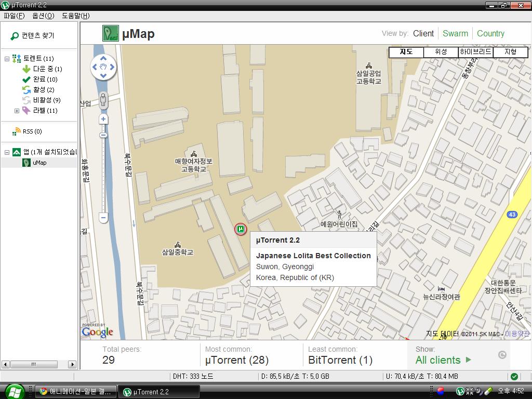Open the 이용약관 terms link

[517, 334]
